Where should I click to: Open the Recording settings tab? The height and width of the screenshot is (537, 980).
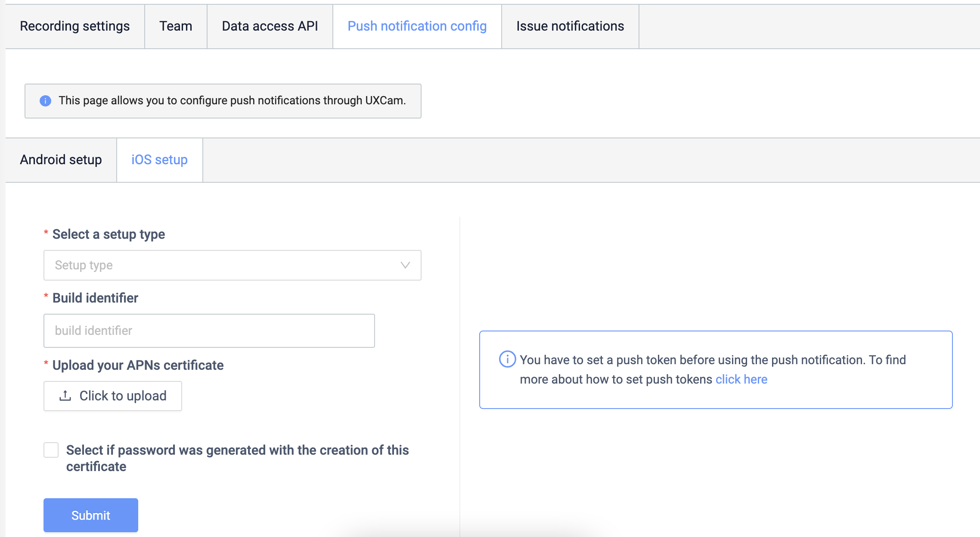(74, 26)
